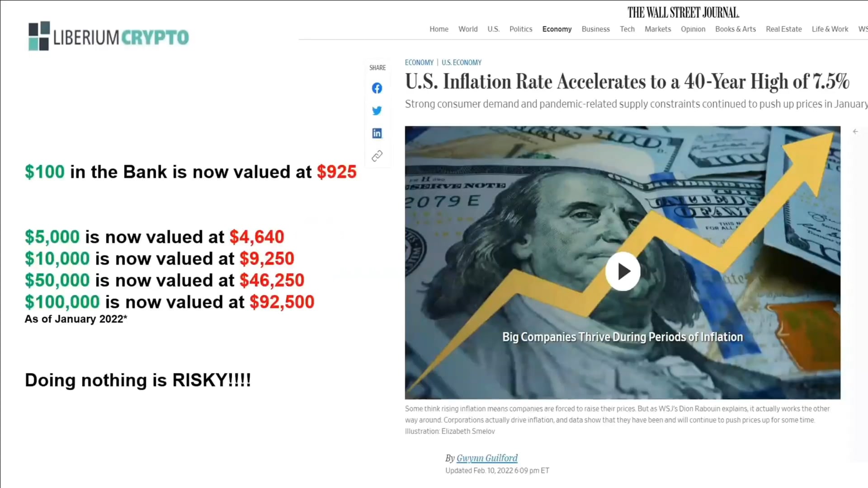Viewport: 868px width, 488px height.
Task: Click the WSJ inflation article headline
Action: [627, 80]
